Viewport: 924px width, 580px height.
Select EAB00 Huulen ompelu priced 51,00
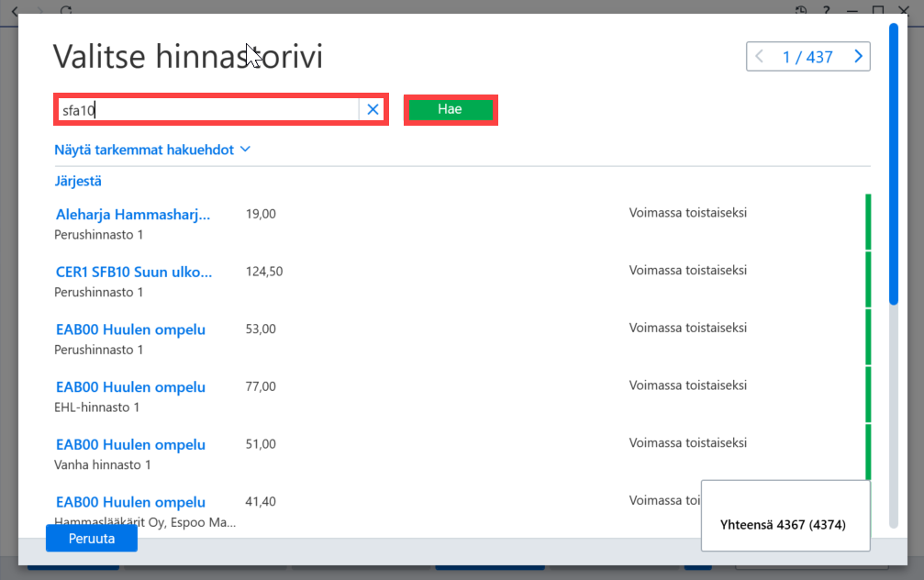coord(130,445)
